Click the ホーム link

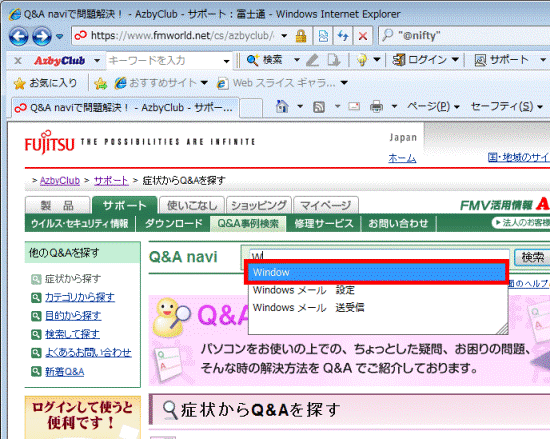(402, 158)
